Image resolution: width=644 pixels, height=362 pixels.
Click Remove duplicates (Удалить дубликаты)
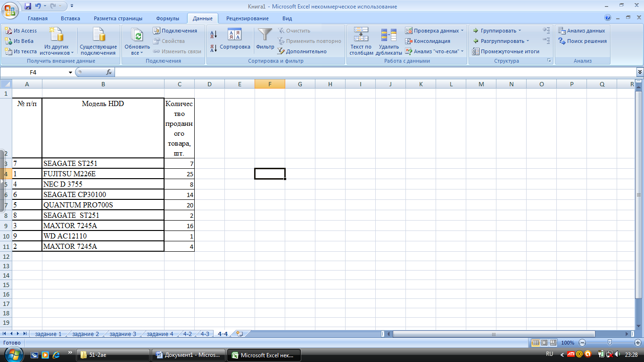389,41
